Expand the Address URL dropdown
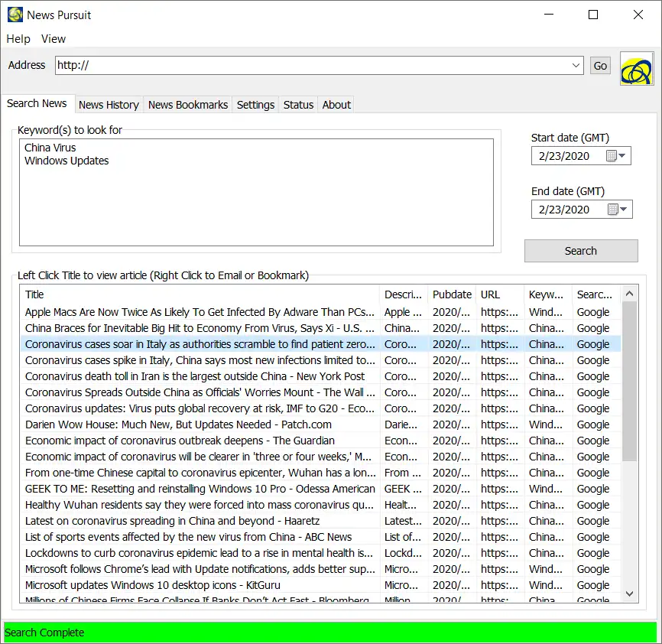The image size is (662, 644). pyautogui.click(x=576, y=66)
